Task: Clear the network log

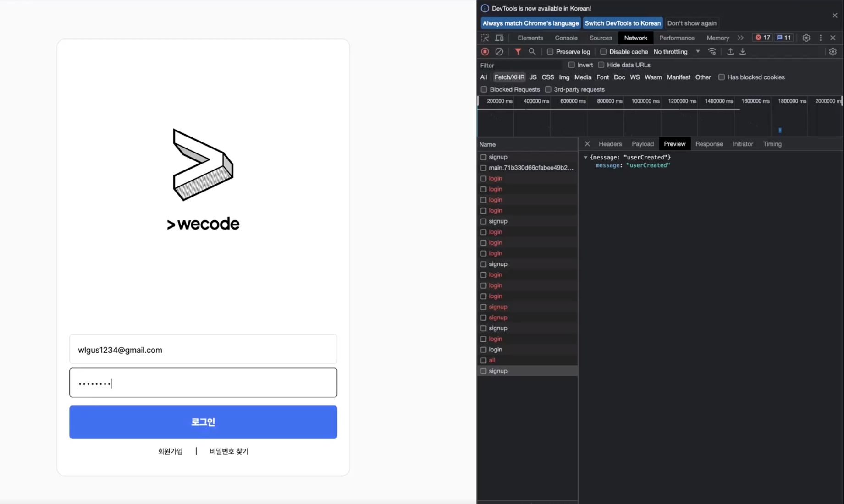Action: tap(499, 52)
